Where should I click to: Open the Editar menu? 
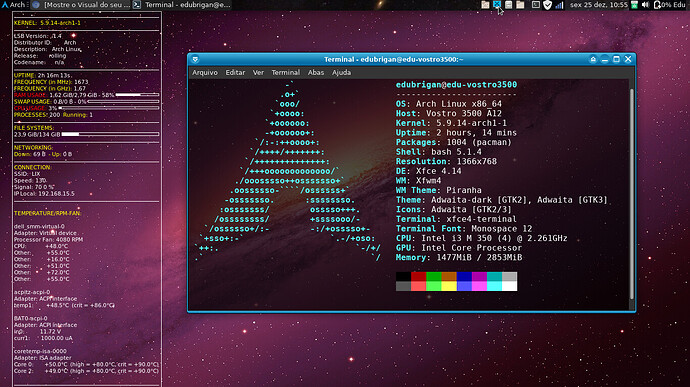[x=235, y=73]
